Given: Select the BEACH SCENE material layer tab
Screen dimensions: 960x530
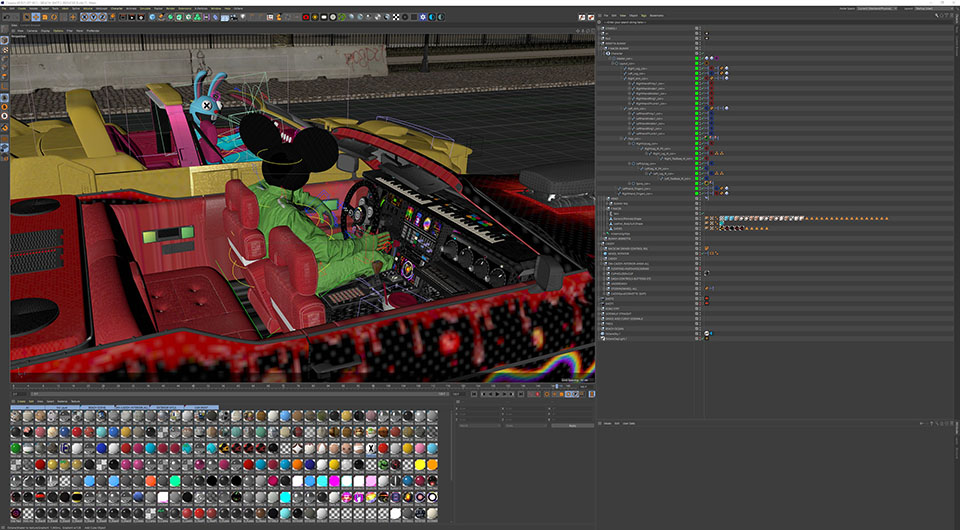Looking at the screenshot, I should point(97,407).
